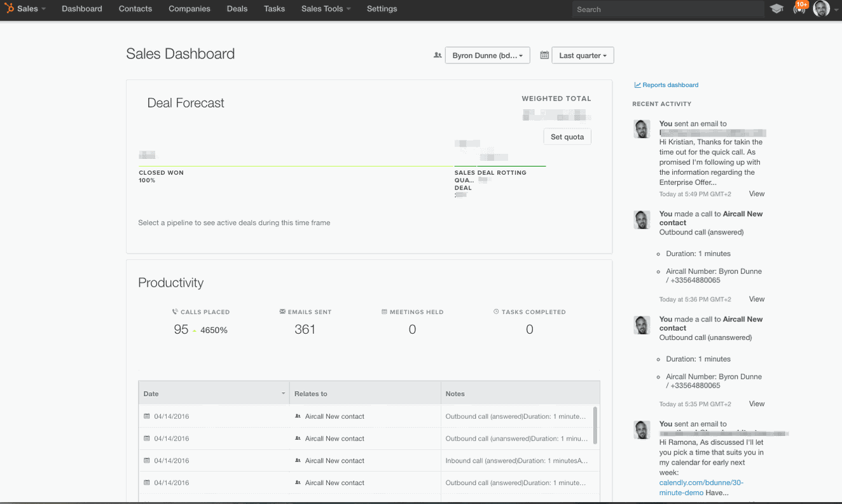842x504 pixels.
Task: Open the Last quarter date range dropdown
Action: (583, 55)
